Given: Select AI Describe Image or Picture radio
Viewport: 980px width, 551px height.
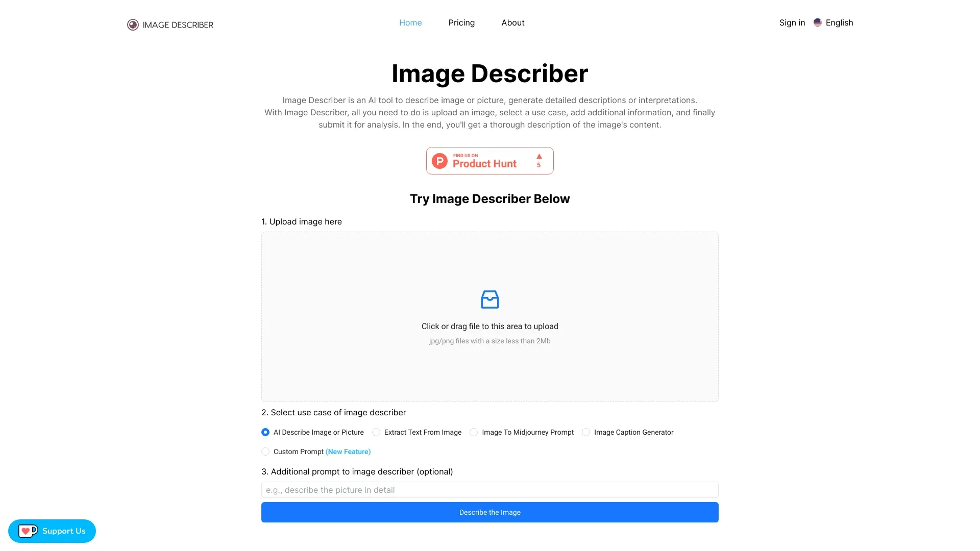Looking at the screenshot, I should point(265,432).
